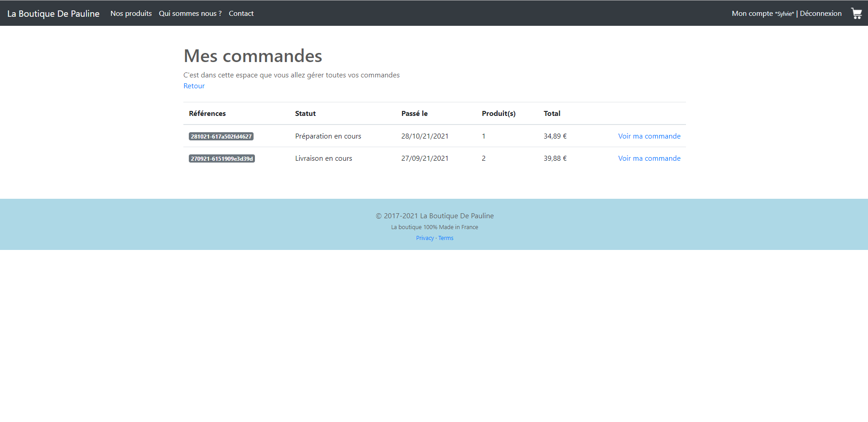Screen dimensions: 868x422
Task: Go to the Contact page
Action: tap(241, 13)
